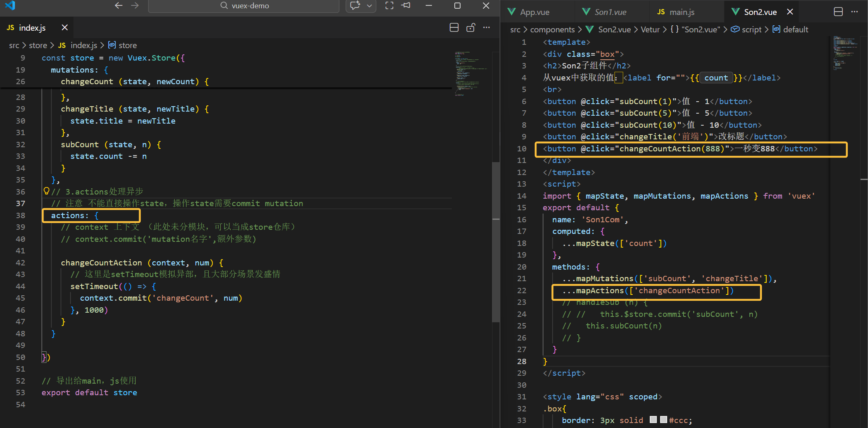The width and height of the screenshot is (868, 428).
Task: Open the Copilot chat icon
Action: pos(355,5)
